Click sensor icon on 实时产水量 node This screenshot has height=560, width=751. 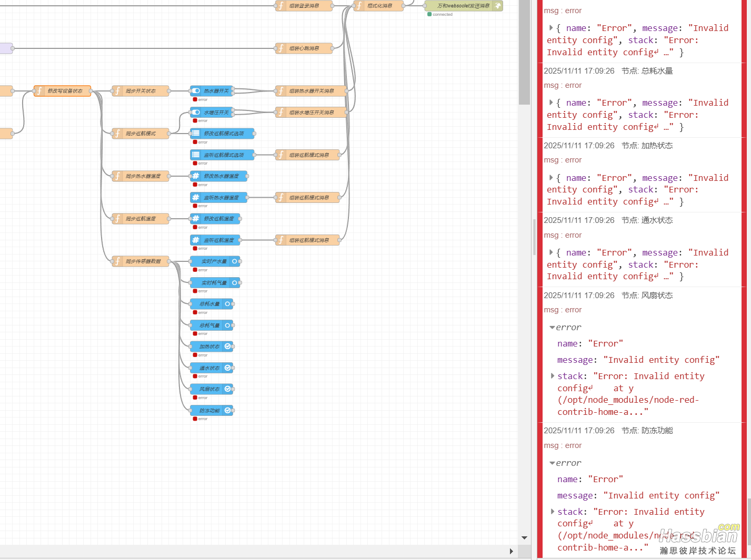(235, 261)
